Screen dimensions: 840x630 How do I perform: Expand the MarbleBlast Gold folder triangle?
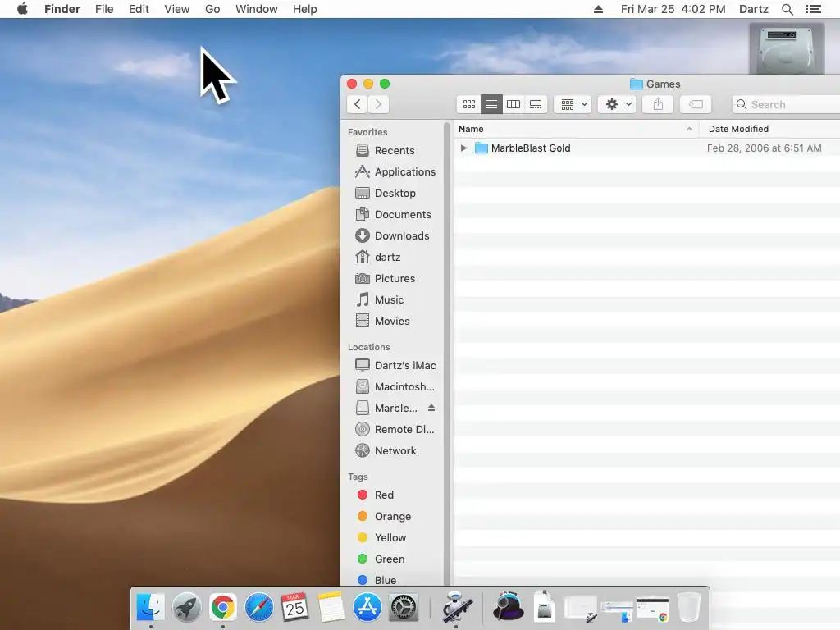pos(464,148)
